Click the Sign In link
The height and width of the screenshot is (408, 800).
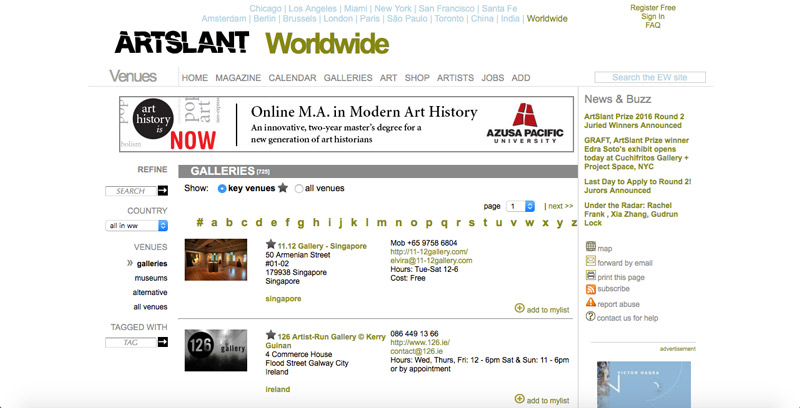(x=653, y=16)
